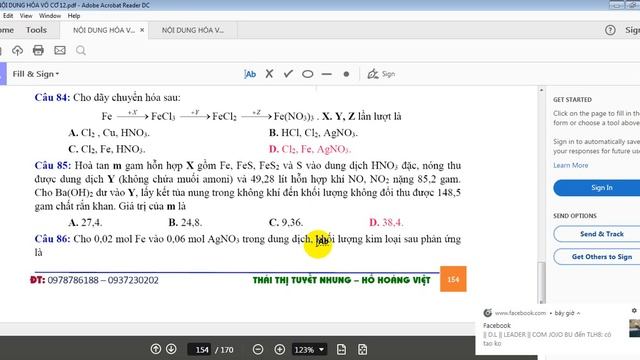Open the Edit menu
Viewport: 640px width, 360px height.
[8, 16]
